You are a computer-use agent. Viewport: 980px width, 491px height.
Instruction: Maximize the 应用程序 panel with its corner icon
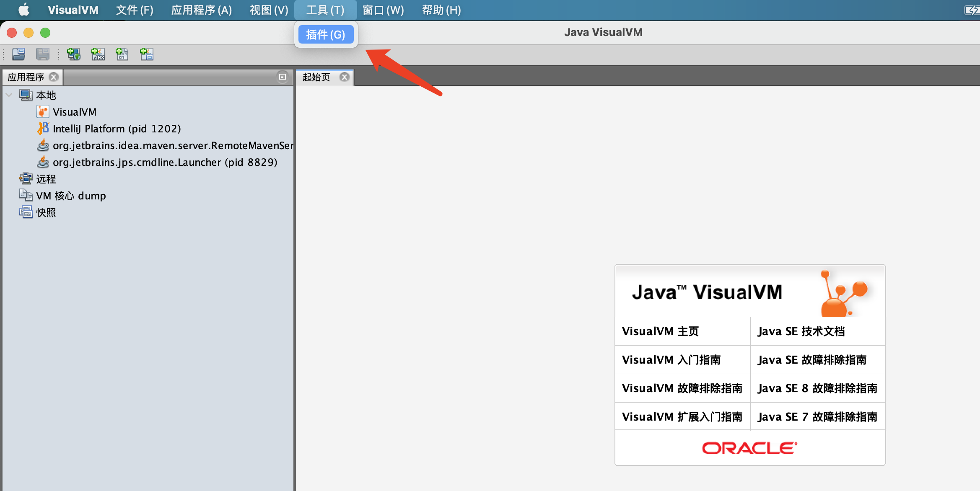(x=281, y=77)
